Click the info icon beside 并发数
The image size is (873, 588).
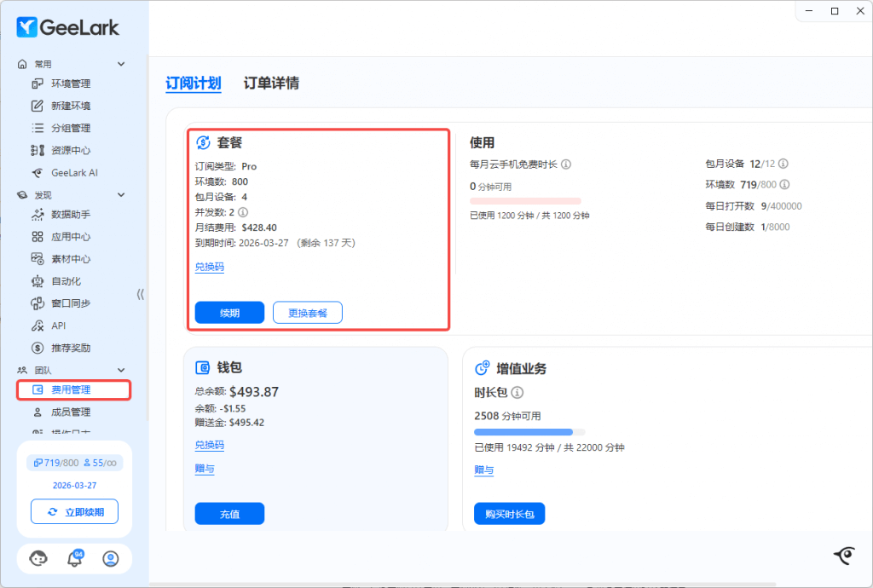(243, 212)
